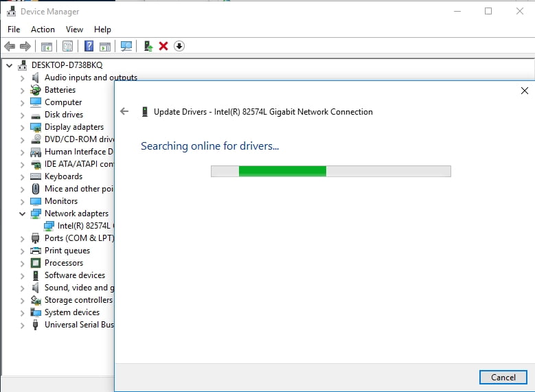Cancel the driver search
The width and height of the screenshot is (535, 392).
[503, 377]
